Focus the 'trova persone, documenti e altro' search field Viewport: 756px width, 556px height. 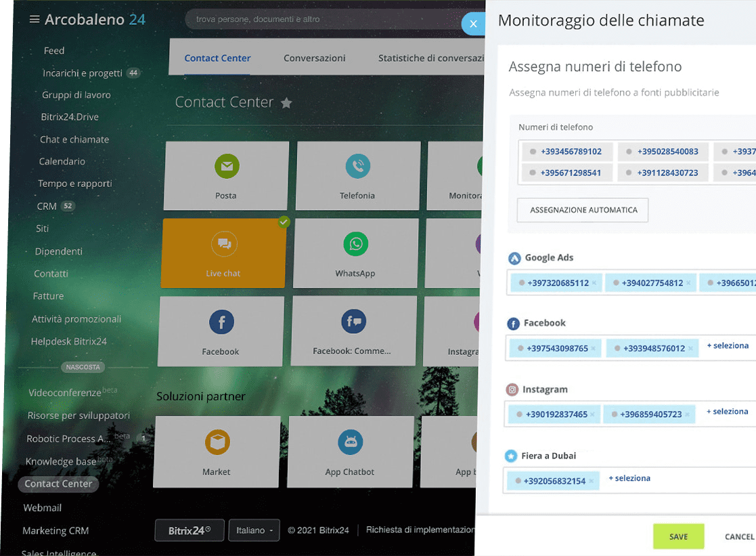(x=328, y=20)
